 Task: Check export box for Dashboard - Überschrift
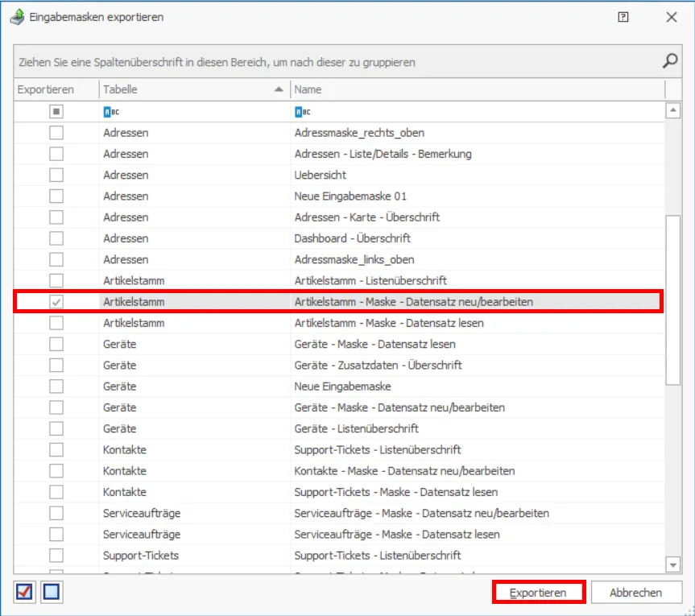[x=56, y=238]
